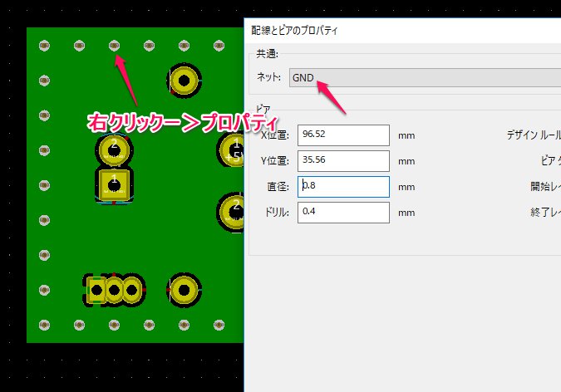
Task: Select round pad 2 above the square pad
Action: (x=114, y=150)
